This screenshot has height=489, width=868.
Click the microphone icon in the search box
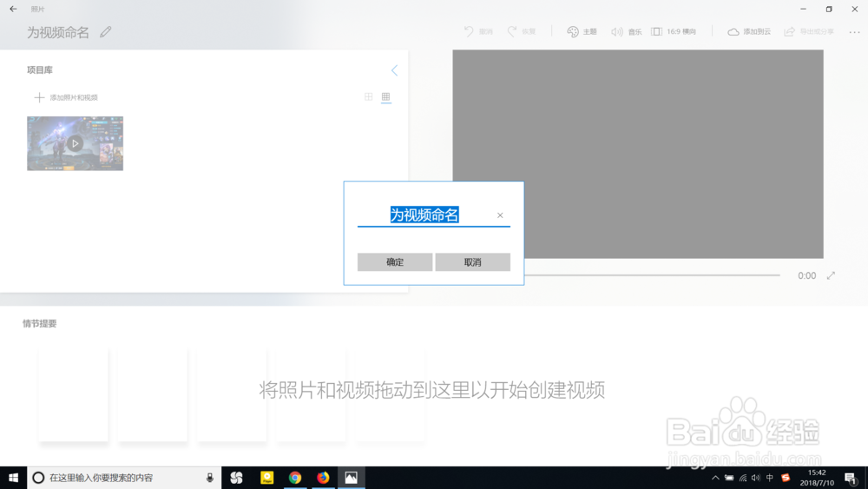(x=210, y=478)
